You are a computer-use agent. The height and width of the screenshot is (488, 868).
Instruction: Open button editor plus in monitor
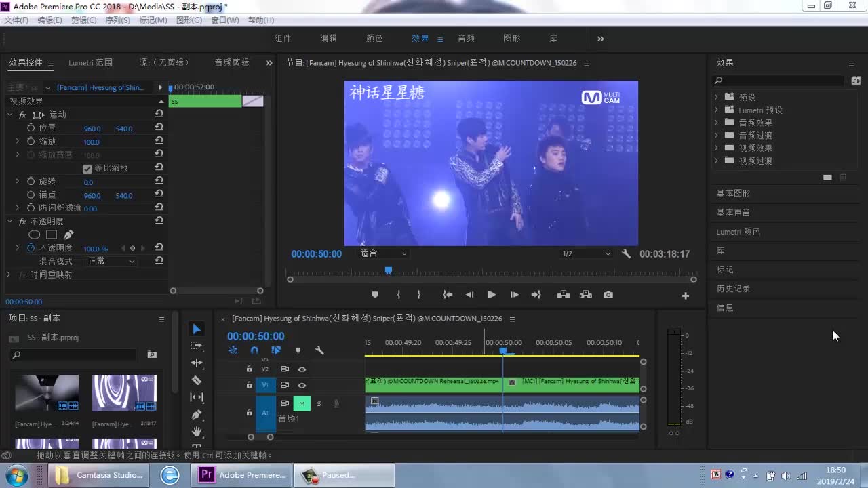[686, 296]
